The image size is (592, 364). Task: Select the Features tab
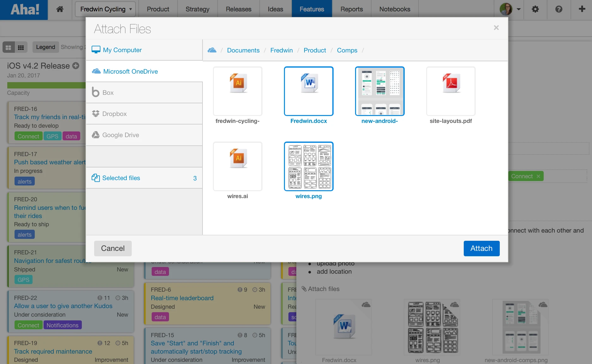312,9
